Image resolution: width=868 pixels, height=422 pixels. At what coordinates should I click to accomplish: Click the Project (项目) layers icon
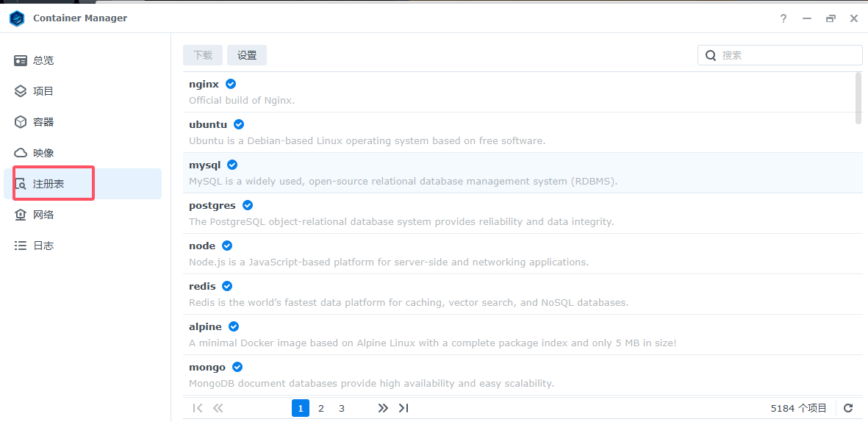(x=21, y=91)
